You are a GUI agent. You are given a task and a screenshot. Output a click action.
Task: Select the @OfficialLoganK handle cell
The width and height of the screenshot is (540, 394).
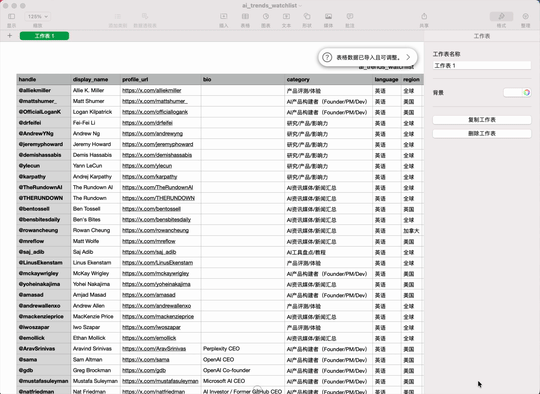43,112
